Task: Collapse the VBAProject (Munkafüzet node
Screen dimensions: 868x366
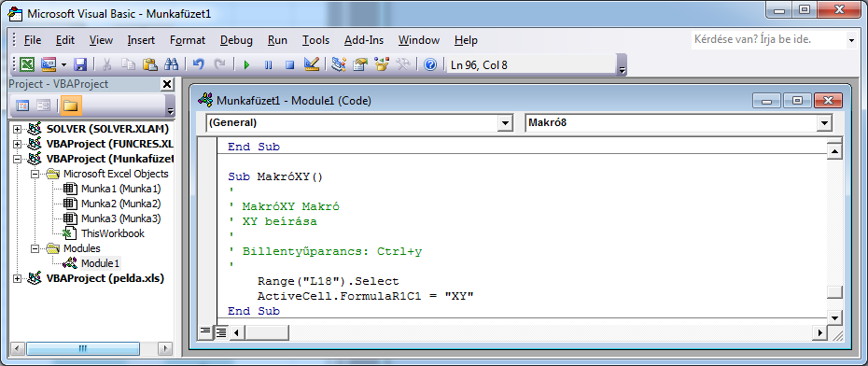Action: tap(17, 159)
